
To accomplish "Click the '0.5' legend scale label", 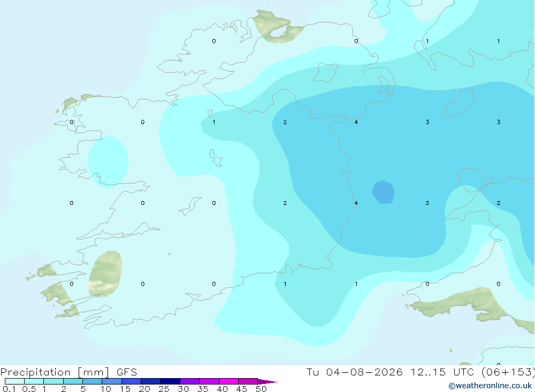I will [x=29, y=389].
